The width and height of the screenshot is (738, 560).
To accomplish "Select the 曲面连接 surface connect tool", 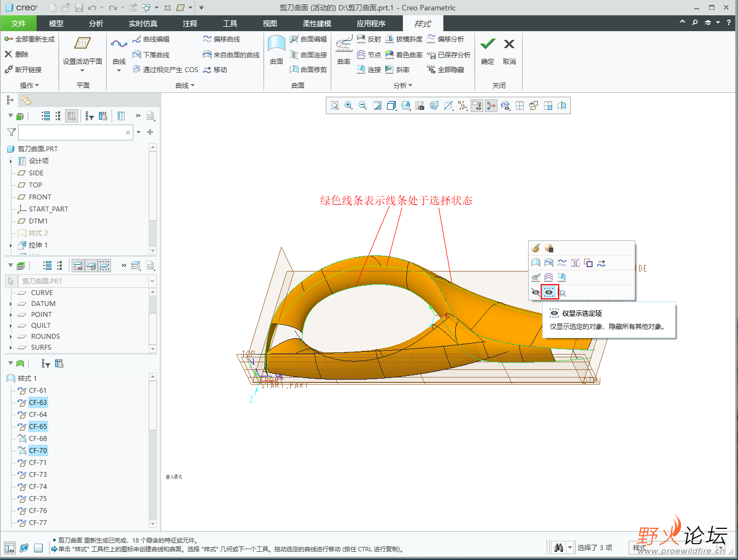I will pyautogui.click(x=308, y=55).
